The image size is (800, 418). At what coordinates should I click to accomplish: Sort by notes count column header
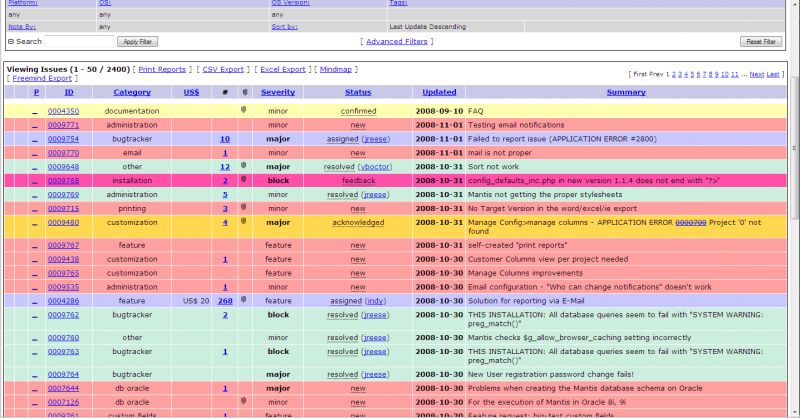click(225, 92)
